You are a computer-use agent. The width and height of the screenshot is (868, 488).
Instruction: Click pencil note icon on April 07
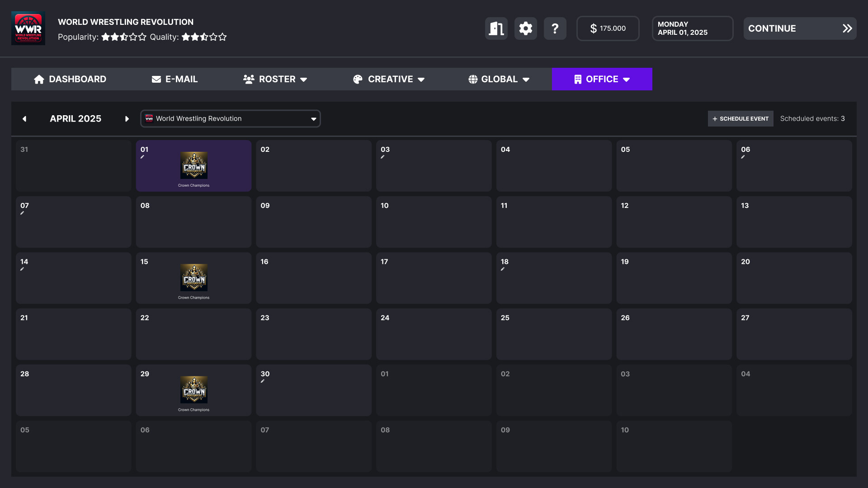coord(22,213)
